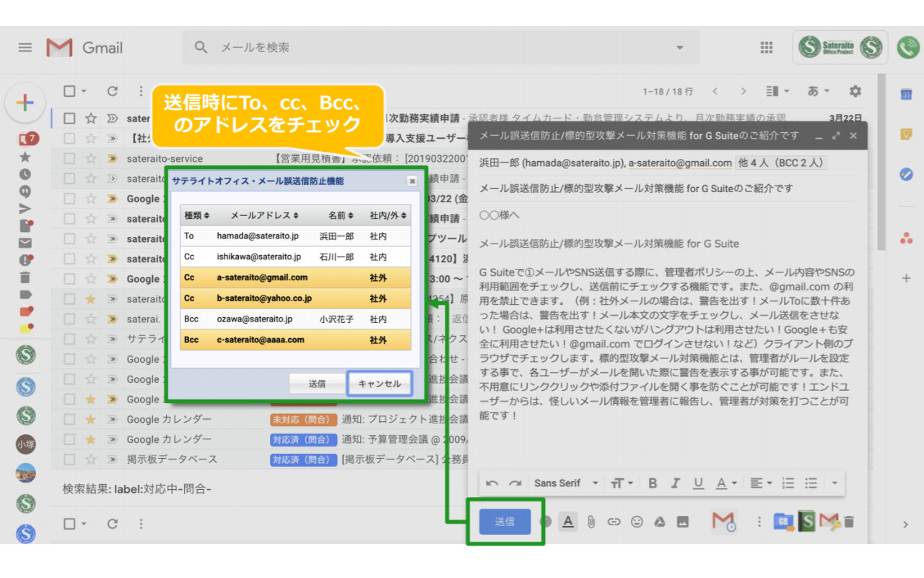Compose a new email with the plus icon

pyautogui.click(x=25, y=103)
